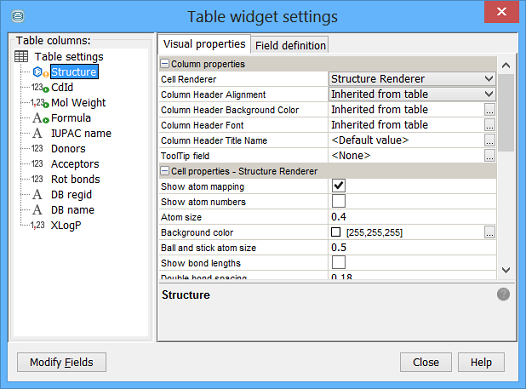This screenshot has height=389, width=526.
Task: Collapse Cell properties - Structure Renderer section
Action: pos(164,171)
